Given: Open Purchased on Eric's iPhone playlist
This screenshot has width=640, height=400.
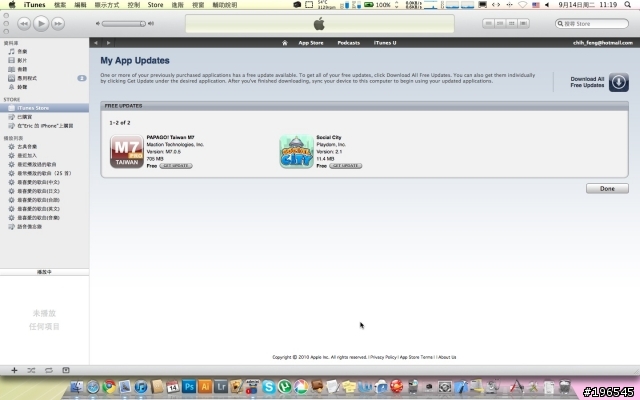Looking at the screenshot, I should click(44, 126).
